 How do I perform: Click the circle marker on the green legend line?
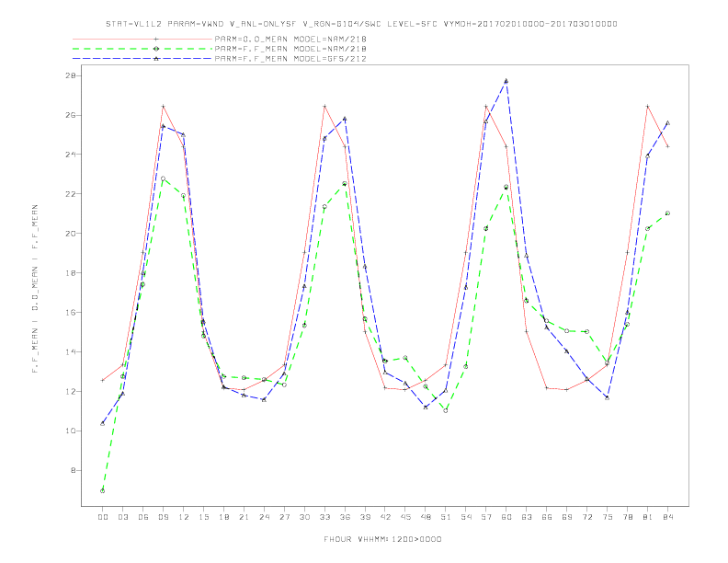tap(156, 49)
